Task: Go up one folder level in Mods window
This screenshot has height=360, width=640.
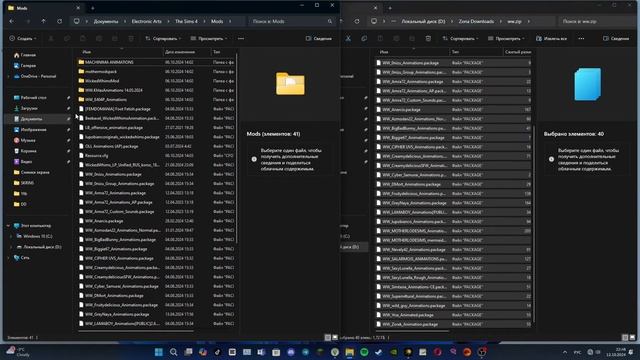Action: (43, 21)
